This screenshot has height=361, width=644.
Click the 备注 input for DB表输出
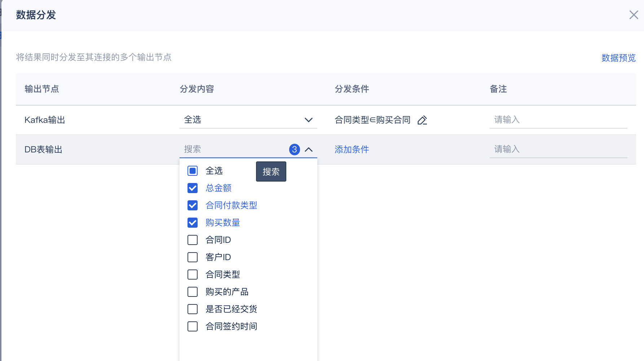558,150
